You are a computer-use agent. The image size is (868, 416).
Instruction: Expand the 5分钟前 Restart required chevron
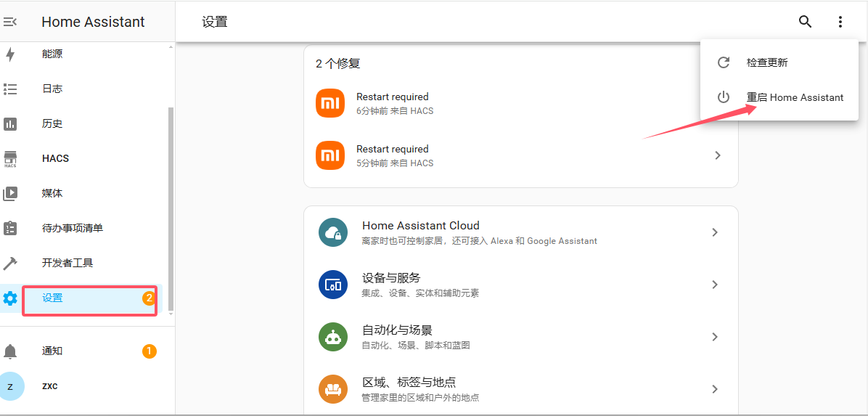[x=718, y=155]
